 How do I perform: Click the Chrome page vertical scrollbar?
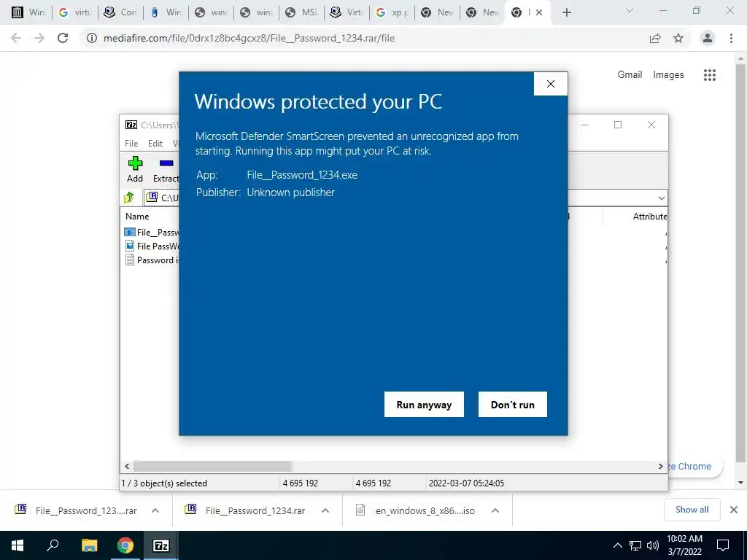click(x=740, y=262)
